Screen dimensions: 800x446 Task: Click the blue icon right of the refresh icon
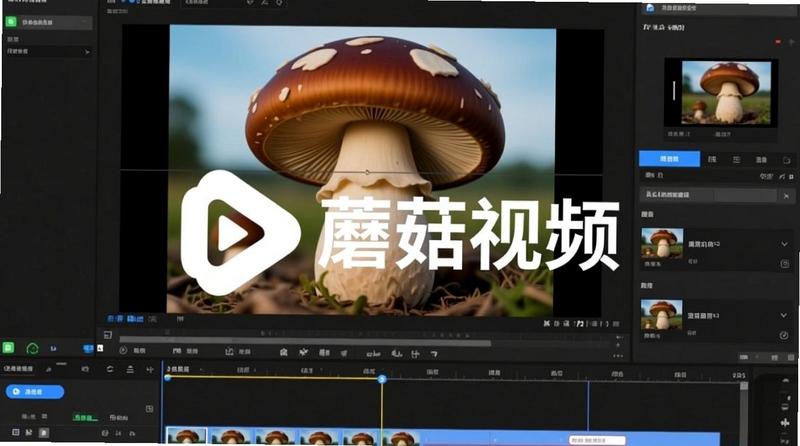tap(54, 349)
